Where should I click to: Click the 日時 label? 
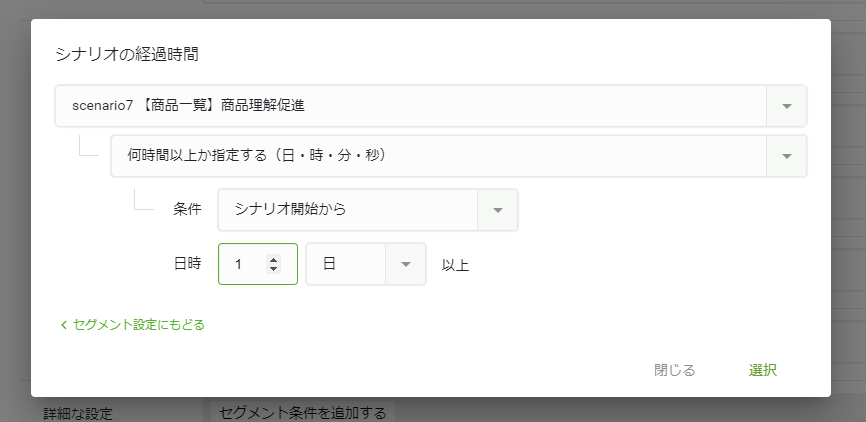click(x=187, y=264)
